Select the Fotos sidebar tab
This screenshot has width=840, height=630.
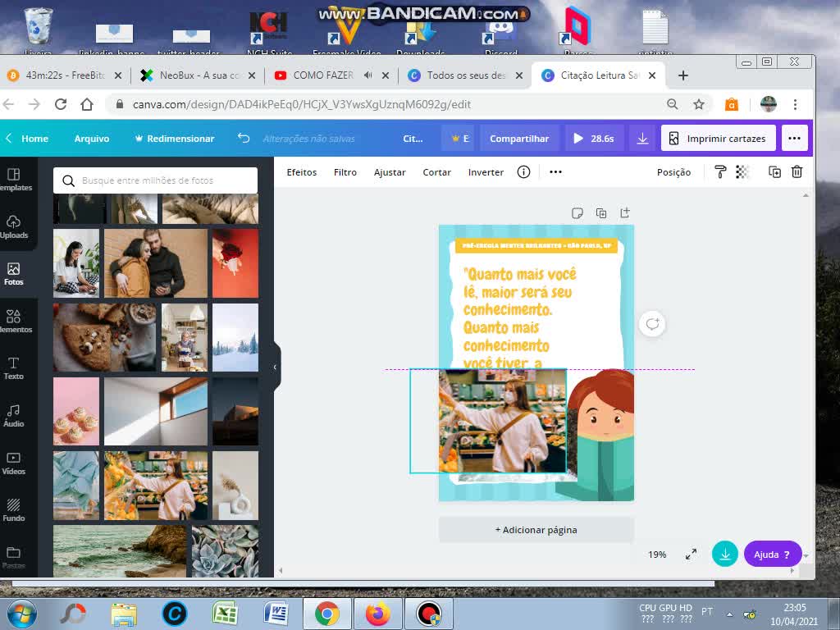click(14, 274)
